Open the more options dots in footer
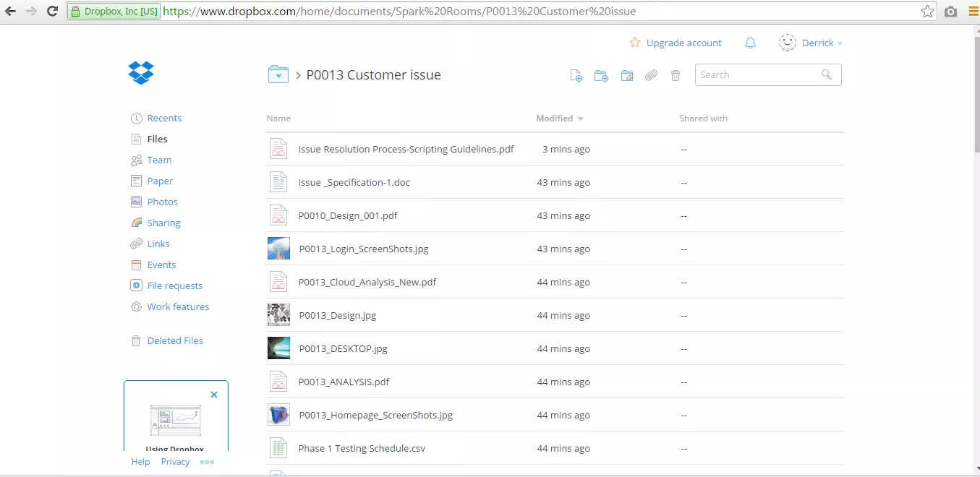The height and width of the screenshot is (477, 980). [207, 462]
